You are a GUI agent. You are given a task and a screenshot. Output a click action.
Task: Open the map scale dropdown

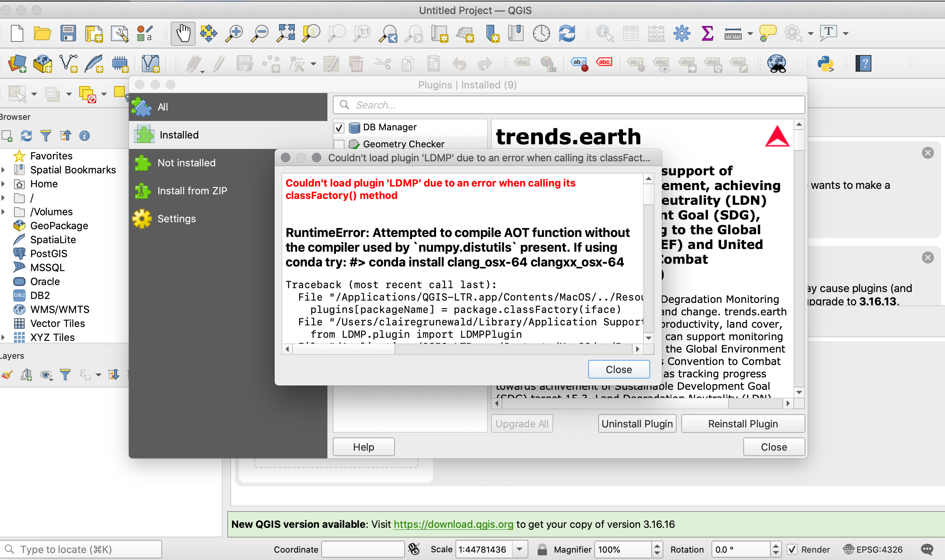(520, 549)
